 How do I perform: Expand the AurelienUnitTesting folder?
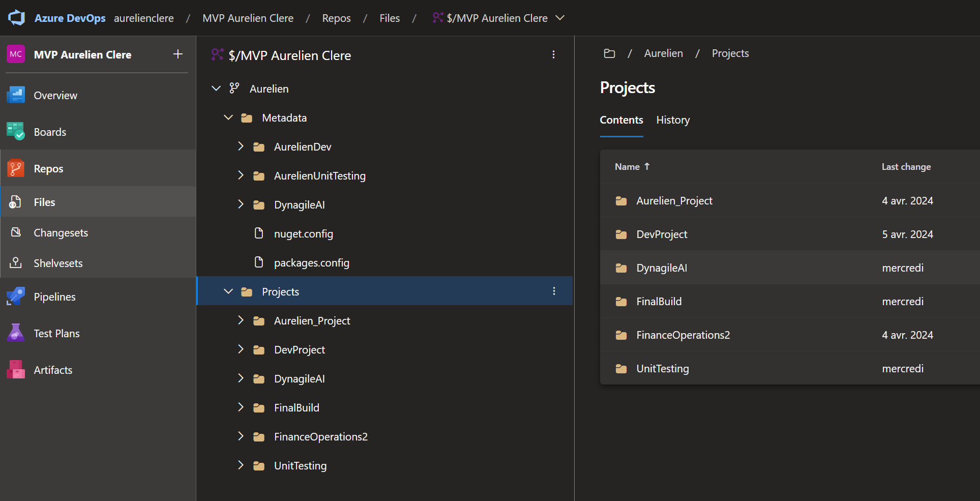[241, 175]
